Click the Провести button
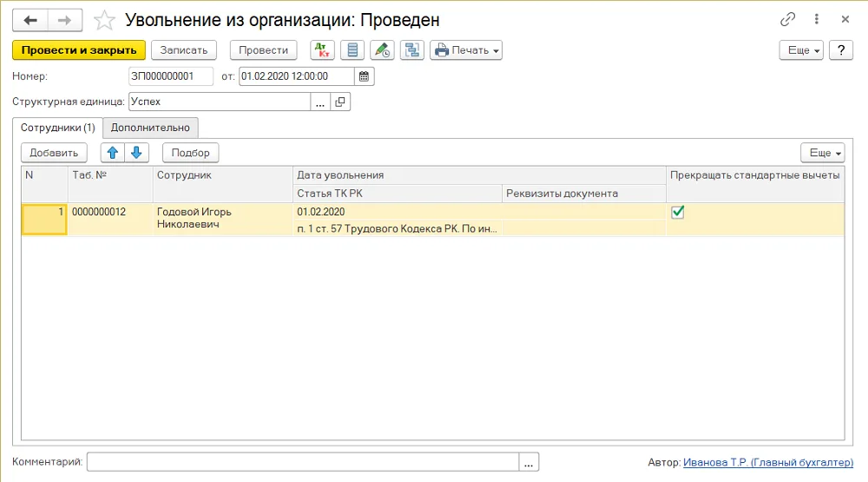 click(x=264, y=50)
